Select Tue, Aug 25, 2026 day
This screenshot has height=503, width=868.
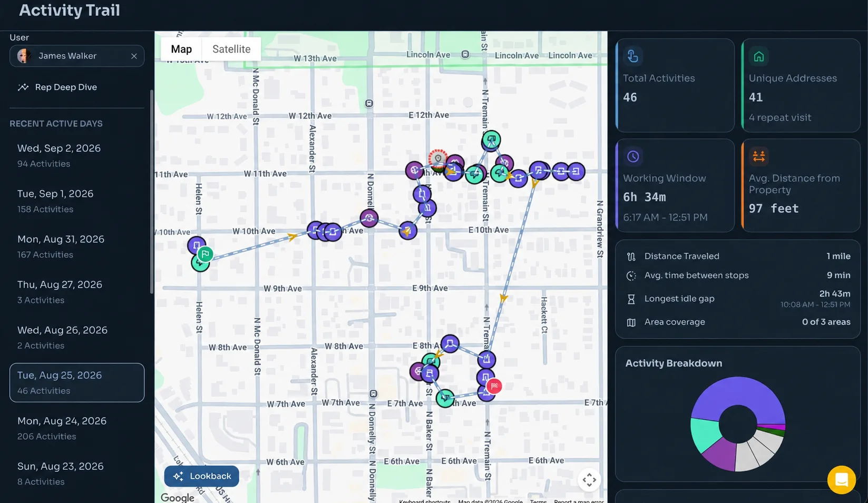pos(77,383)
